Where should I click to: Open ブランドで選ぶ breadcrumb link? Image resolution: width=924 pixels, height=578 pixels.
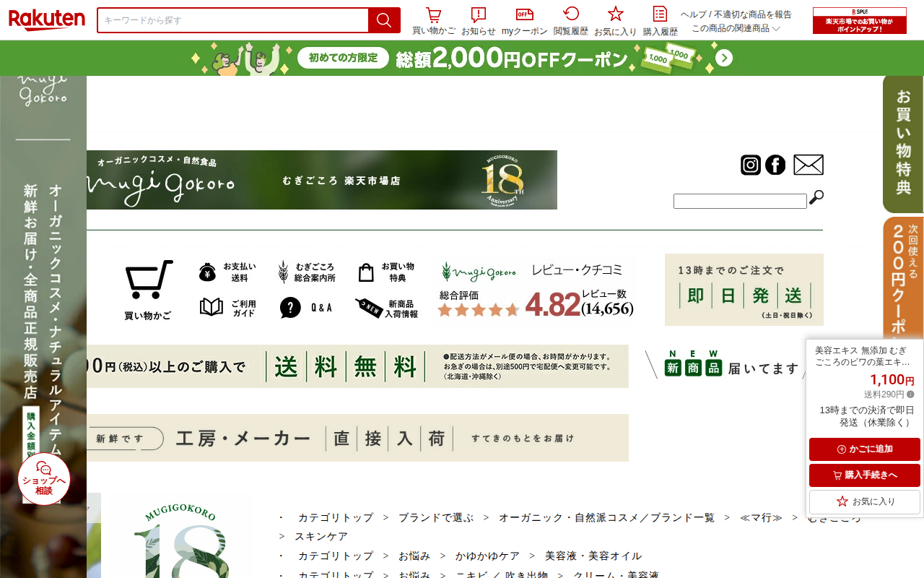(x=436, y=517)
